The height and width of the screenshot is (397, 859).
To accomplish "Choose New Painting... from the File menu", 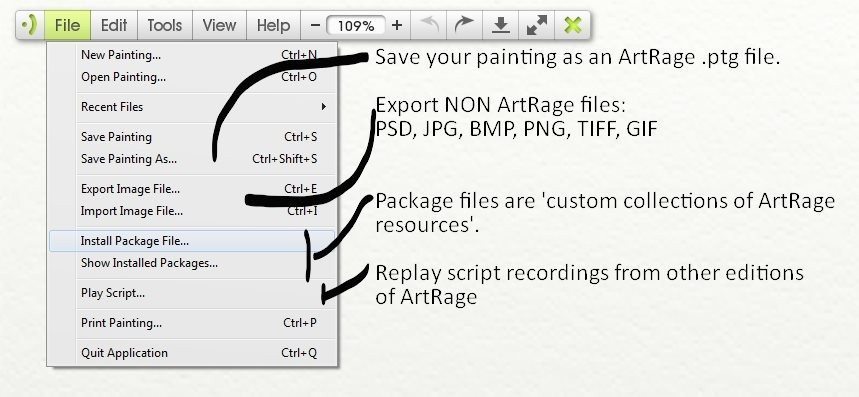I will [192, 55].
